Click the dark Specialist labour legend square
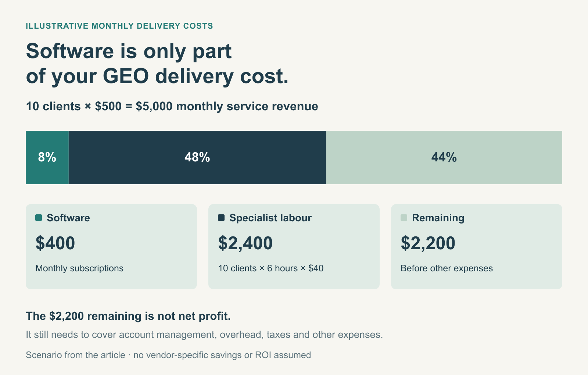Image resolution: width=588 pixels, height=375 pixels. point(221,218)
